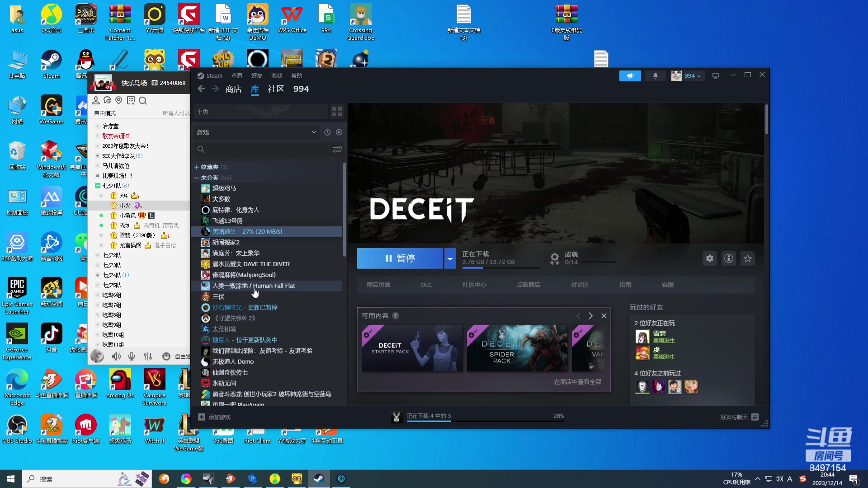
Task: Open the 商店 tab in Steam
Action: [x=233, y=89]
